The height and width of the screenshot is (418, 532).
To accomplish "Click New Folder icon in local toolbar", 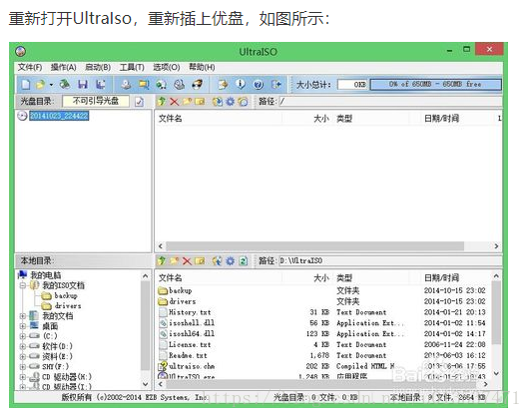I will [x=175, y=260].
